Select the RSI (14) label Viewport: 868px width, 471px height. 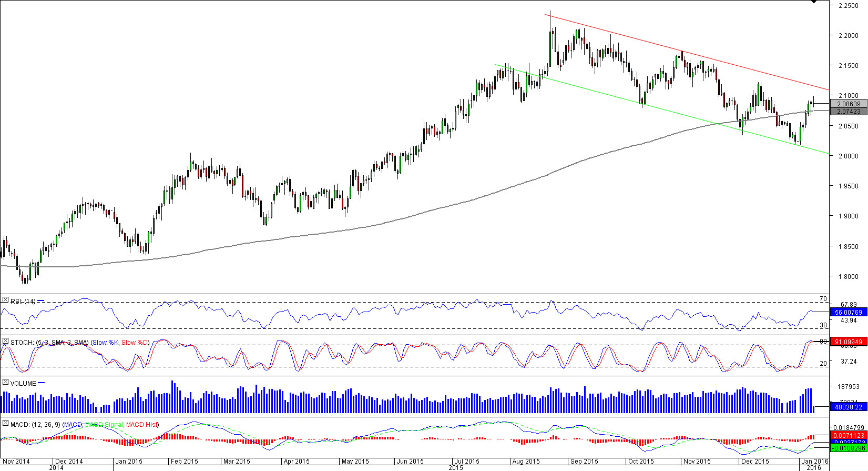click(23, 302)
